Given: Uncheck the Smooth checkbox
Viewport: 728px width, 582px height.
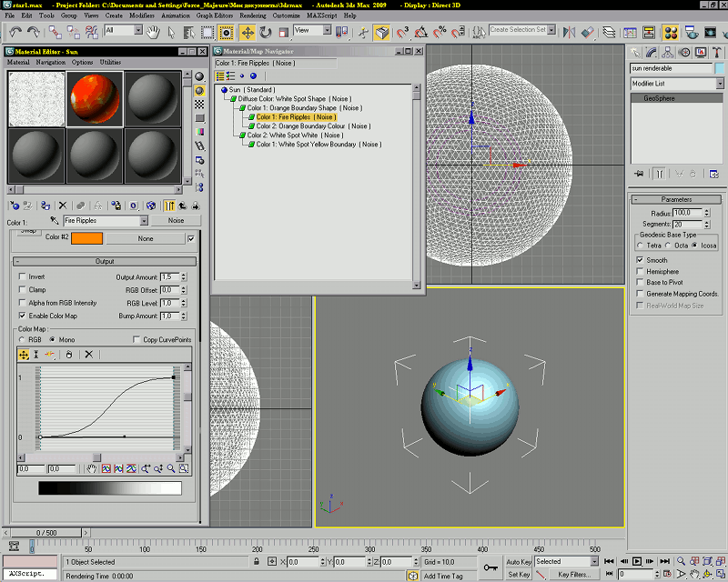Looking at the screenshot, I should click(x=641, y=260).
